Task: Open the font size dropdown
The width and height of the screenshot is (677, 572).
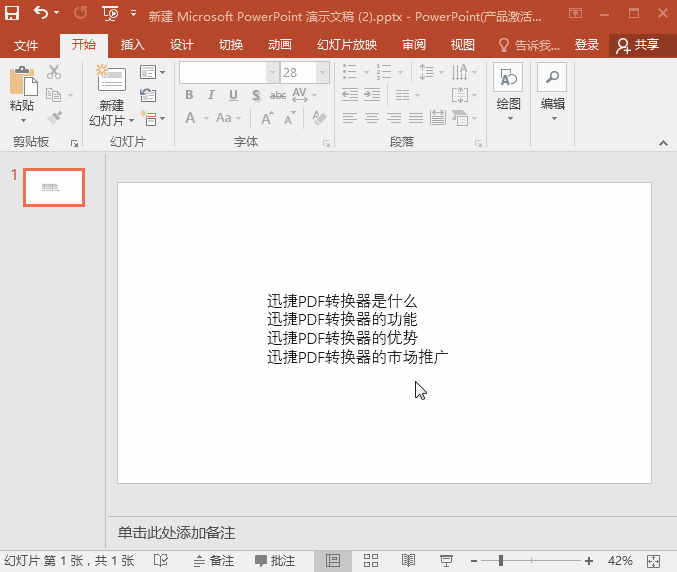Action: pos(322,73)
